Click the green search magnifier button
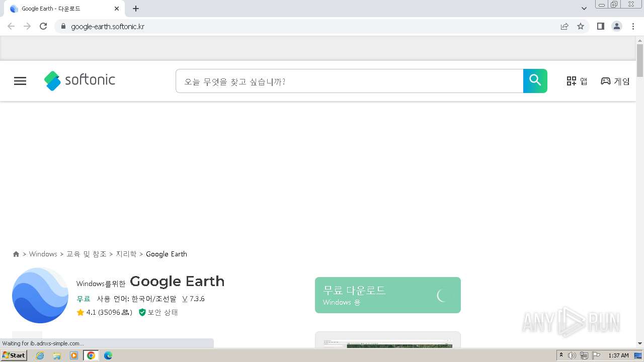644x362 pixels. click(535, 81)
